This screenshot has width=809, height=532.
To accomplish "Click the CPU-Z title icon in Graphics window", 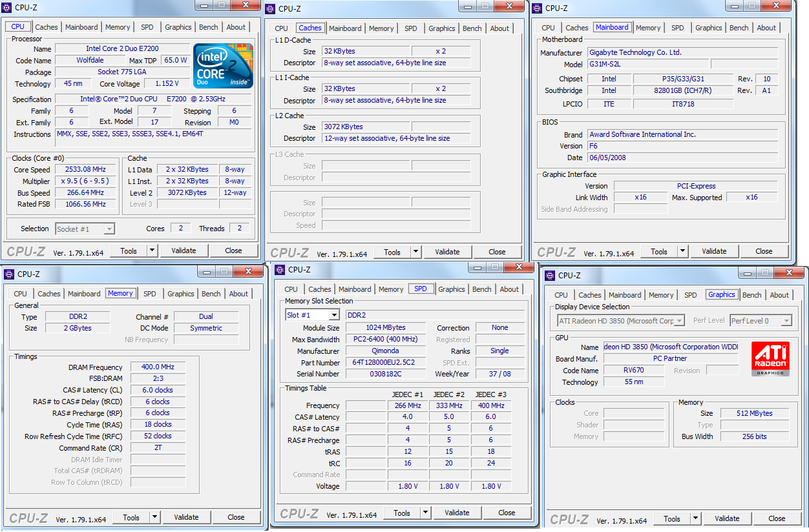I will click(550, 275).
